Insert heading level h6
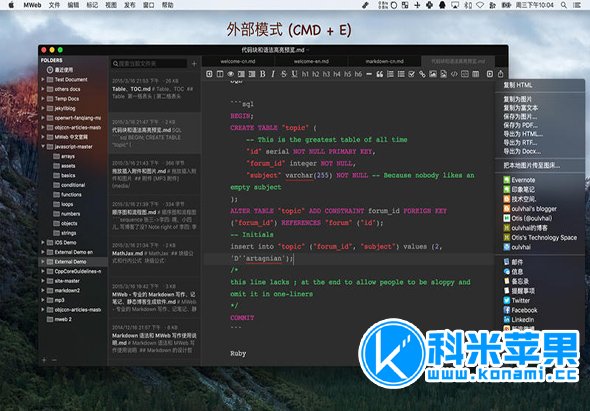 click(358, 74)
